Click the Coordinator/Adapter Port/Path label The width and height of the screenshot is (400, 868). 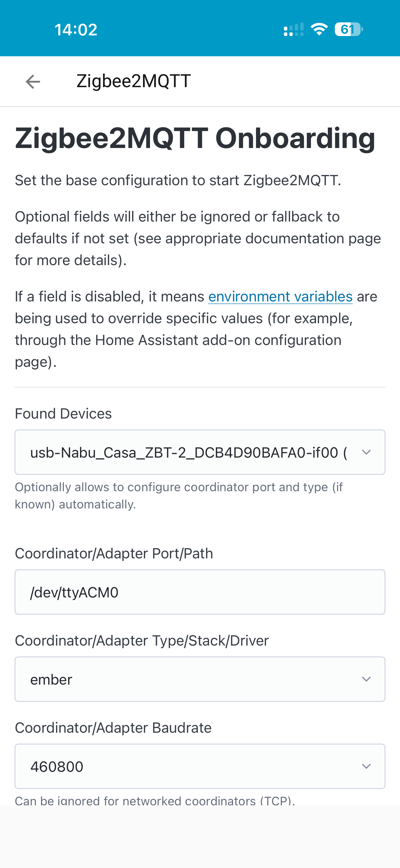(x=114, y=554)
